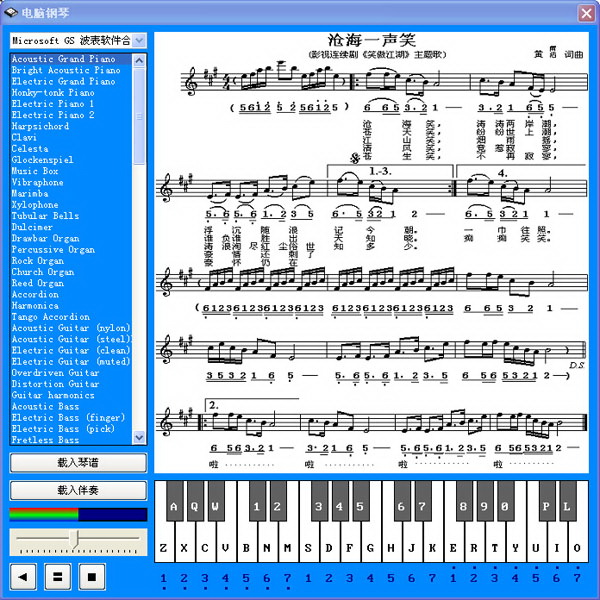Image resolution: width=600 pixels, height=600 pixels.
Task: Select Harpsichord in the instrument list
Action: coord(40,127)
